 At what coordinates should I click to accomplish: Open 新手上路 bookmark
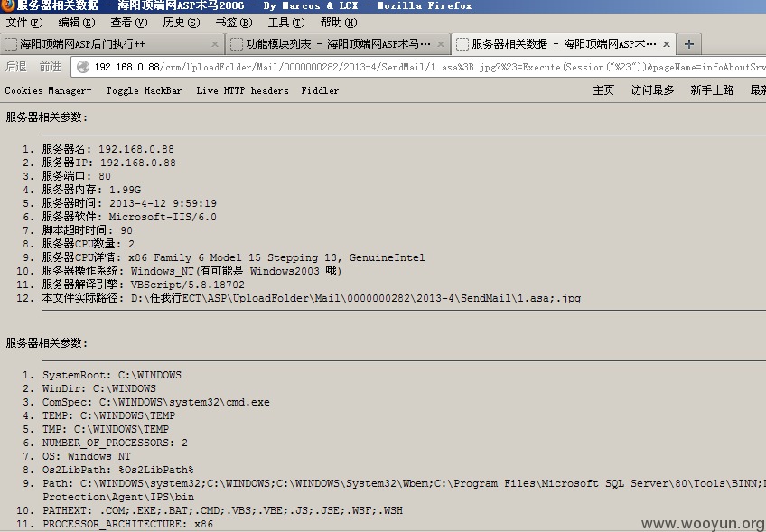(x=712, y=90)
